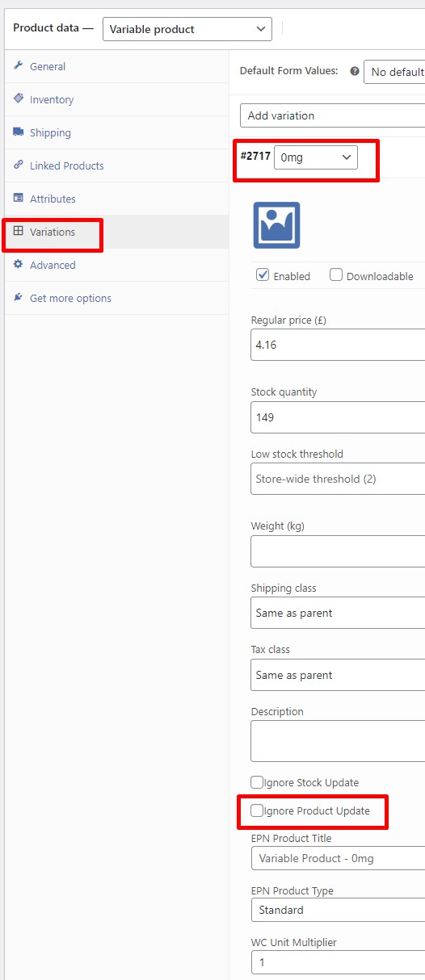Screen dimensions: 425x980
Task: Open the Variable product type dropdown
Action: (x=187, y=29)
